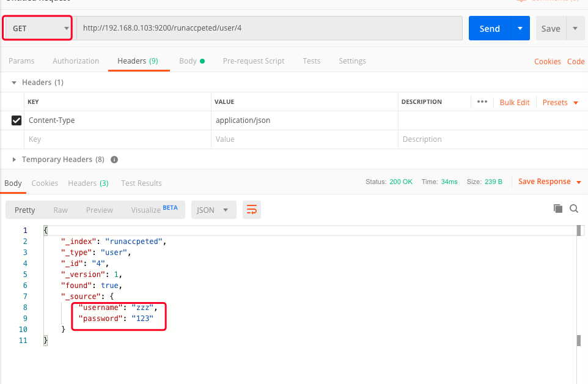Viewport: 588px width, 384px height.
Task: Copy response body using the copy icon
Action: coord(557,209)
